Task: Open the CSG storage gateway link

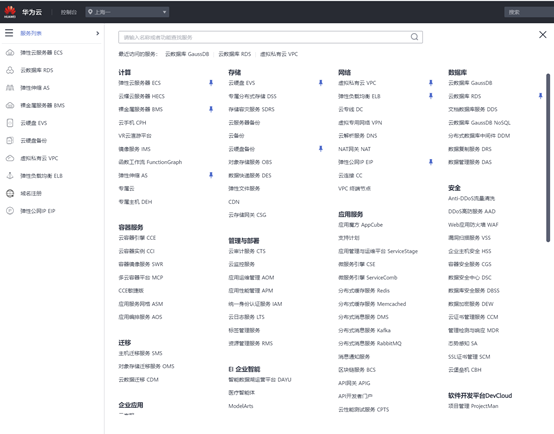Action: point(247,215)
